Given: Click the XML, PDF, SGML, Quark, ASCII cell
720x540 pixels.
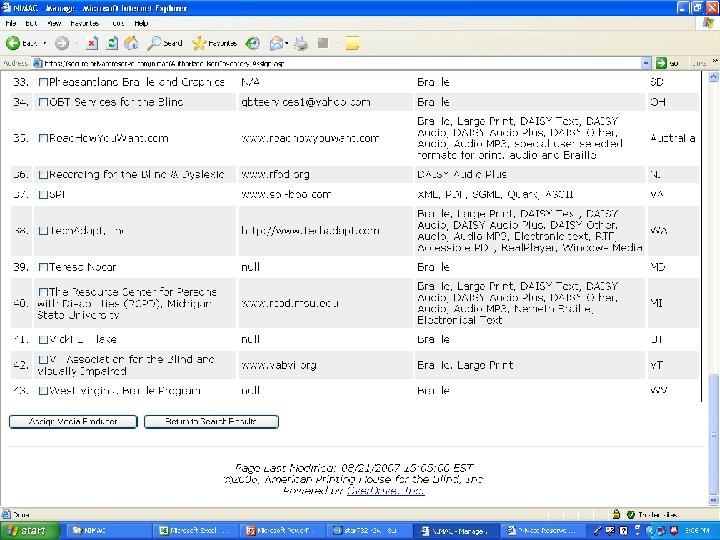Looking at the screenshot, I should (x=529, y=194).
